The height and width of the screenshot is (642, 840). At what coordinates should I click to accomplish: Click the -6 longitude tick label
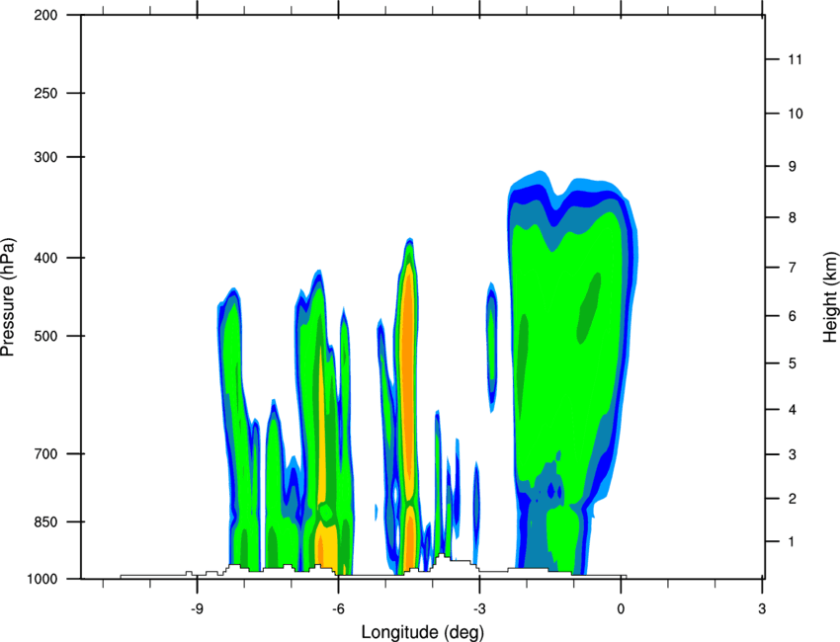[x=338, y=608]
